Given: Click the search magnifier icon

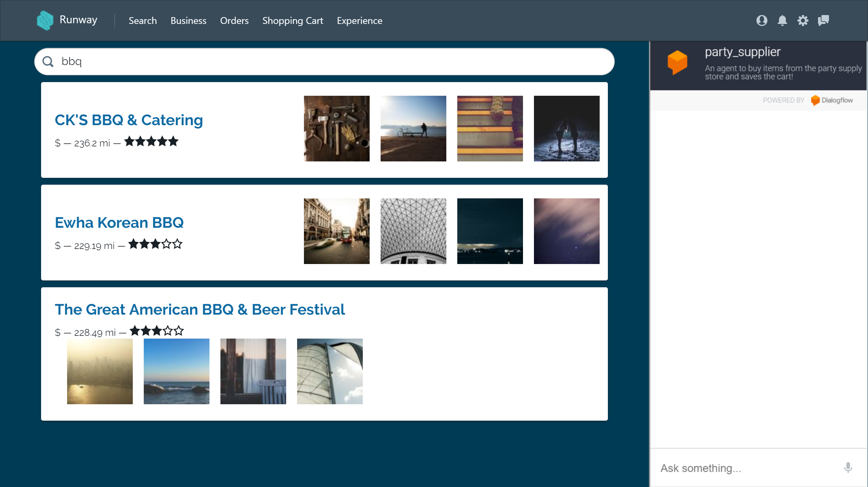Looking at the screenshot, I should [48, 62].
